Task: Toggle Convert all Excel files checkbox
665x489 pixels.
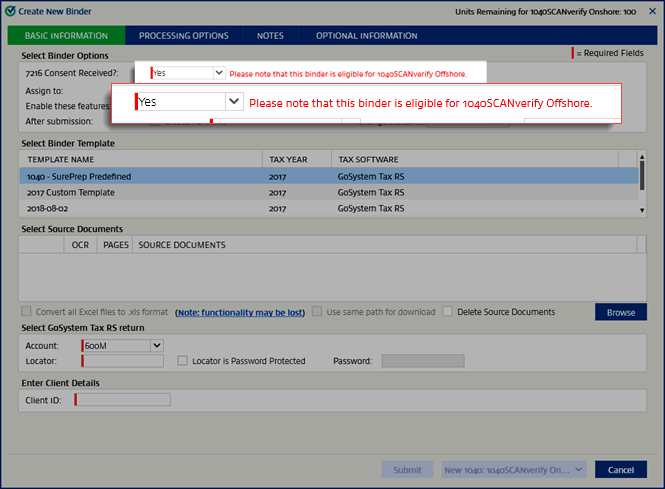Action: (27, 312)
